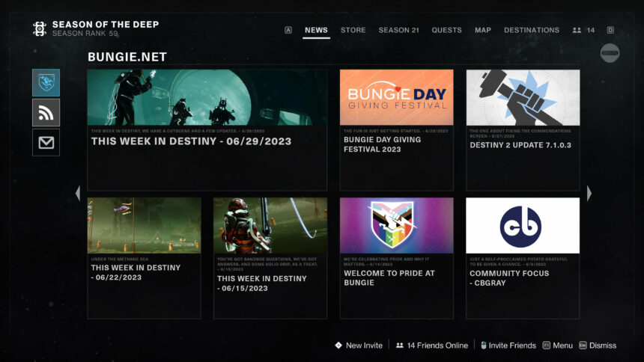Select the Bungie.net shield icon in sidebar

[x=46, y=82]
